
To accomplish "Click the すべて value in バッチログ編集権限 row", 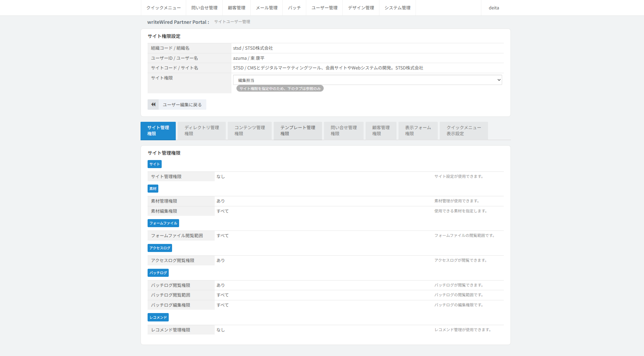I will pyautogui.click(x=223, y=305).
